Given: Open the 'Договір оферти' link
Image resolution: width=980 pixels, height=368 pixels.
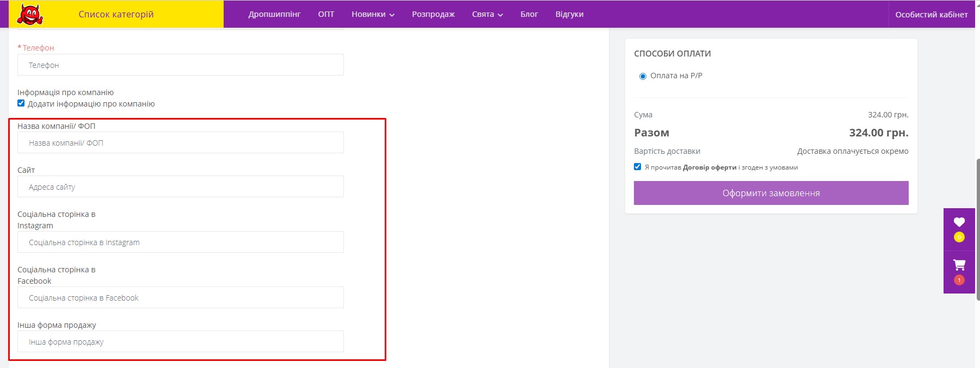Looking at the screenshot, I should coord(710,167).
